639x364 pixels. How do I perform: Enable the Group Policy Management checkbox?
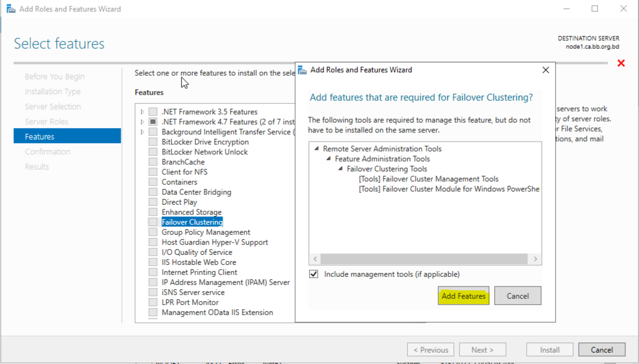pyautogui.click(x=153, y=232)
